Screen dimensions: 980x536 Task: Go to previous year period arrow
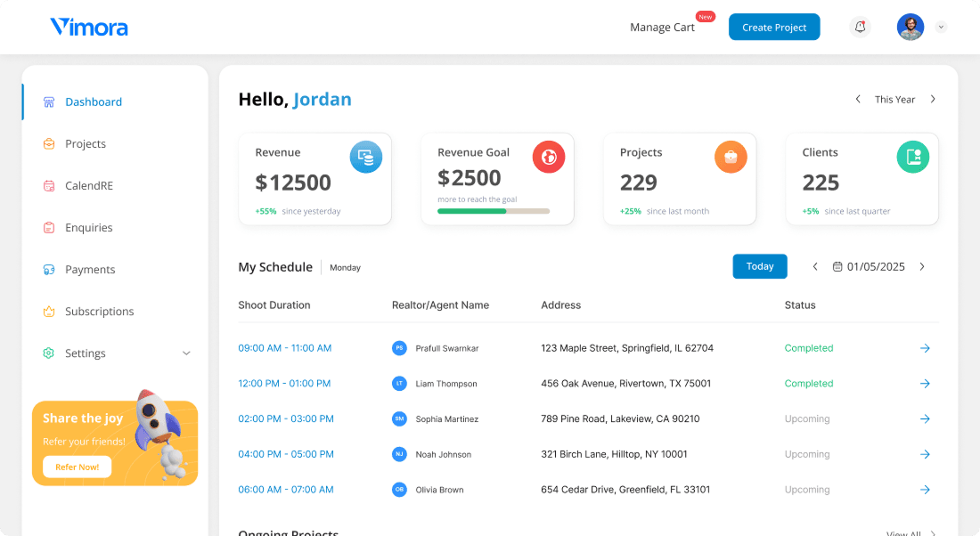click(x=857, y=100)
